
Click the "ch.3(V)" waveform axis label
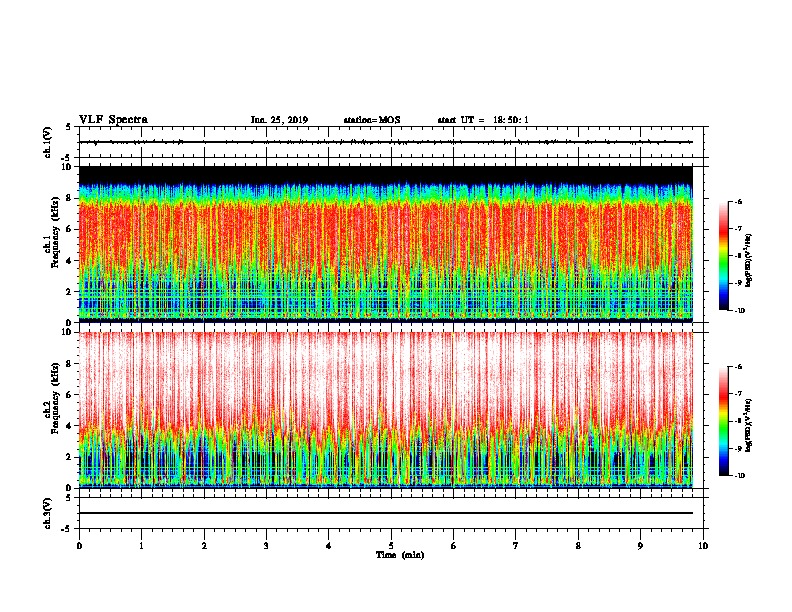pos(48,513)
